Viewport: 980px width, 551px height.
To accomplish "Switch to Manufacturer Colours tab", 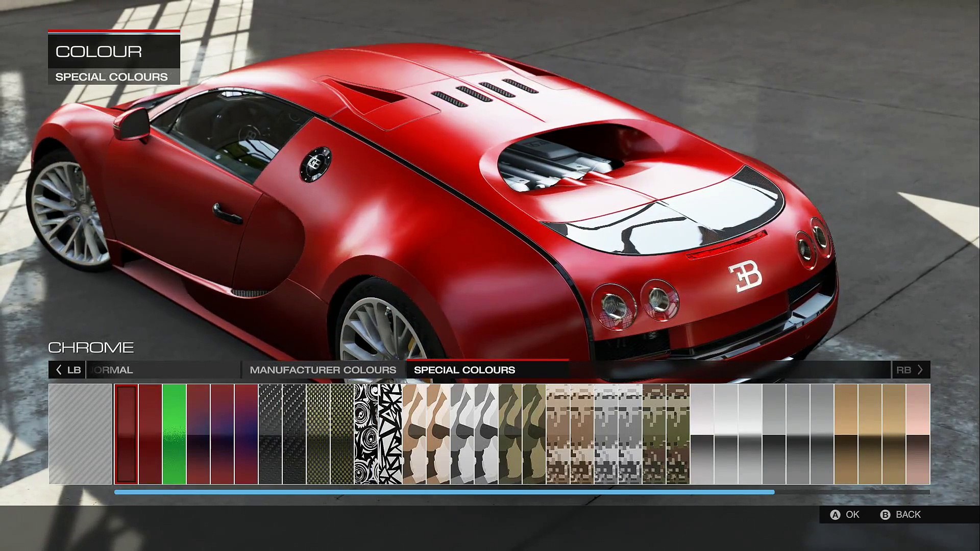I will [x=323, y=370].
